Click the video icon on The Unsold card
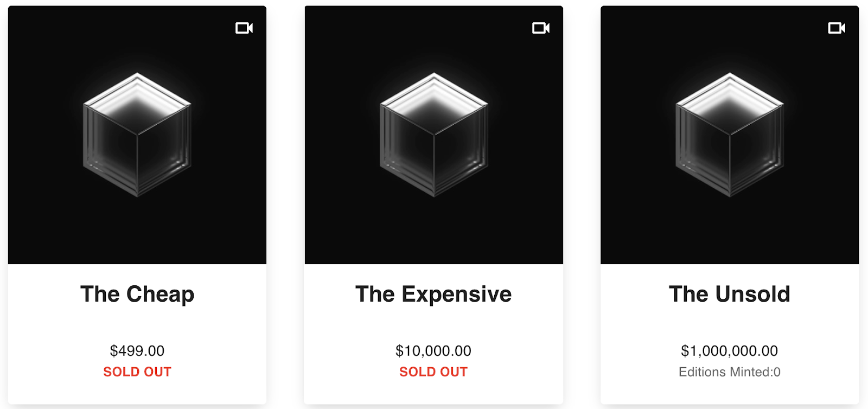 tap(837, 28)
